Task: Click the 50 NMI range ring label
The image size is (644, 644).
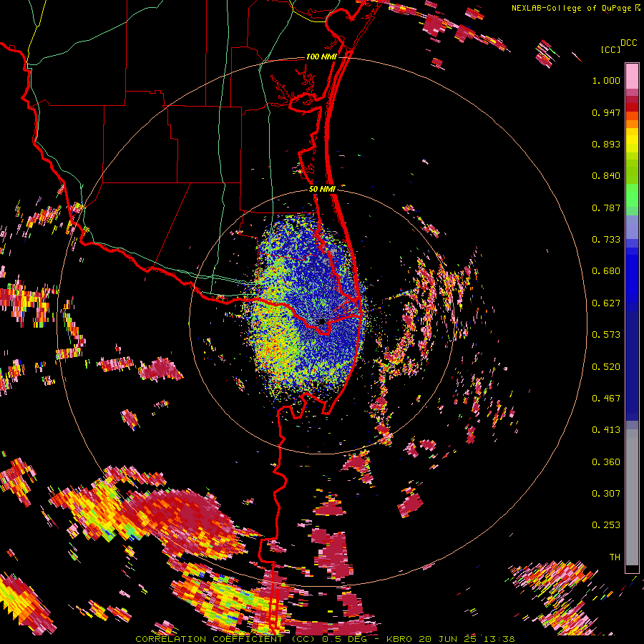Action: [322, 189]
